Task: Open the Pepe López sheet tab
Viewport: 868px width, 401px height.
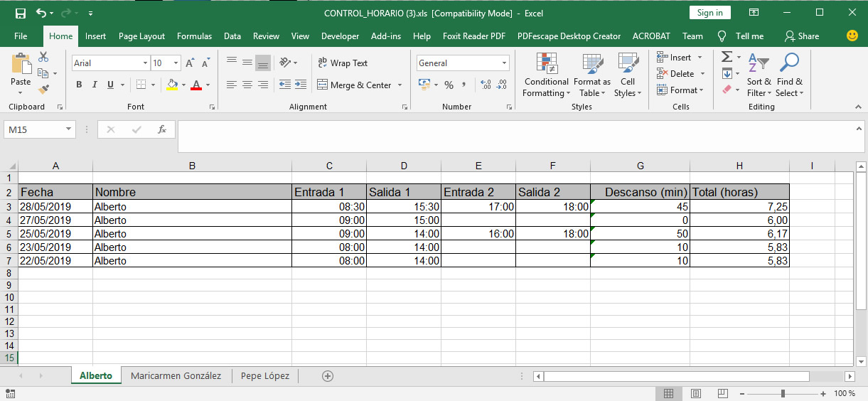Action: tap(265, 375)
